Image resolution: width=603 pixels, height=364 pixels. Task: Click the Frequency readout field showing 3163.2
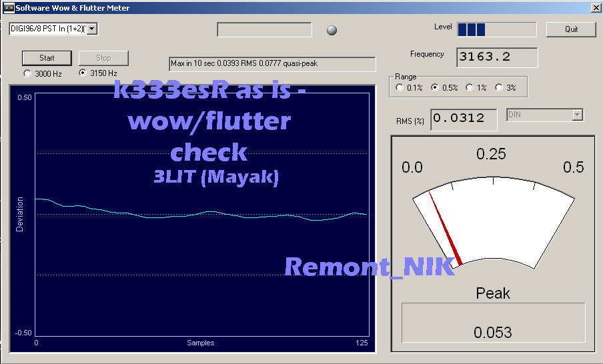click(x=496, y=57)
